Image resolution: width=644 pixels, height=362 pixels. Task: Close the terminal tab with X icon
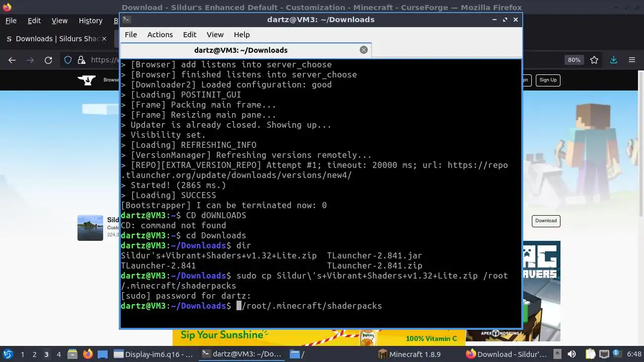click(x=364, y=50)
